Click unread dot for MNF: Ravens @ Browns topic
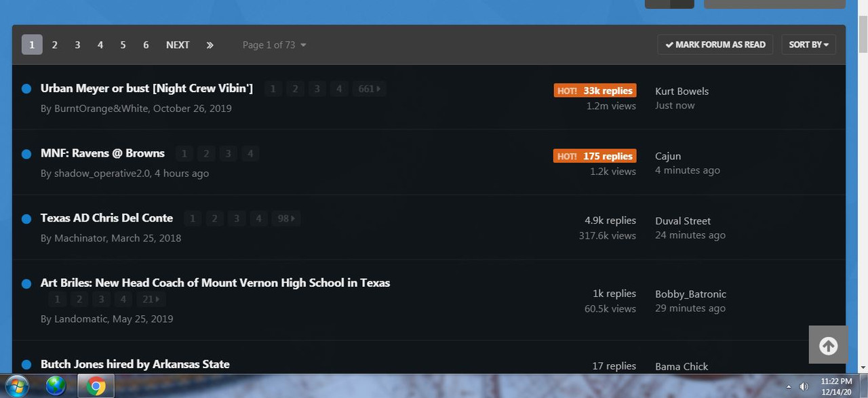868x398 pixels. (26, 154)
